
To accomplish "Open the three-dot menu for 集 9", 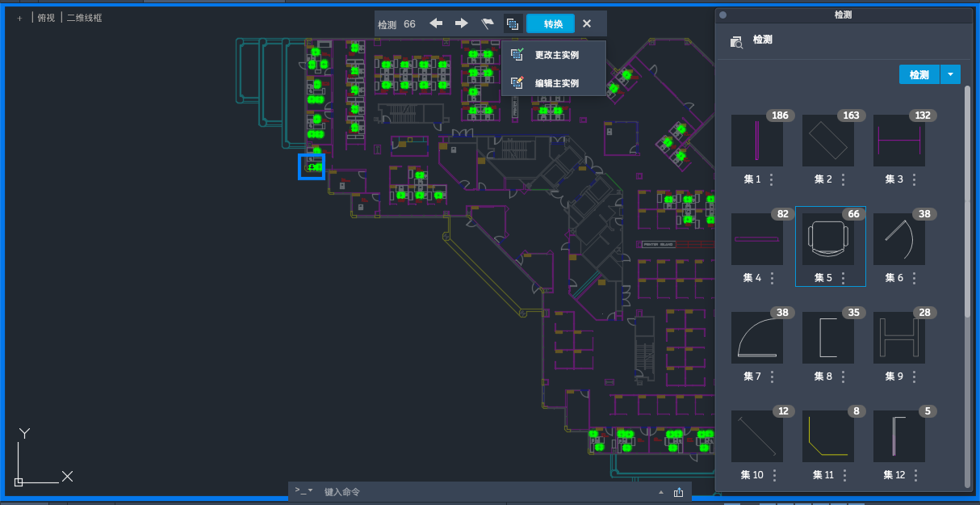I will pyautogui.click(x=914, y=377).
